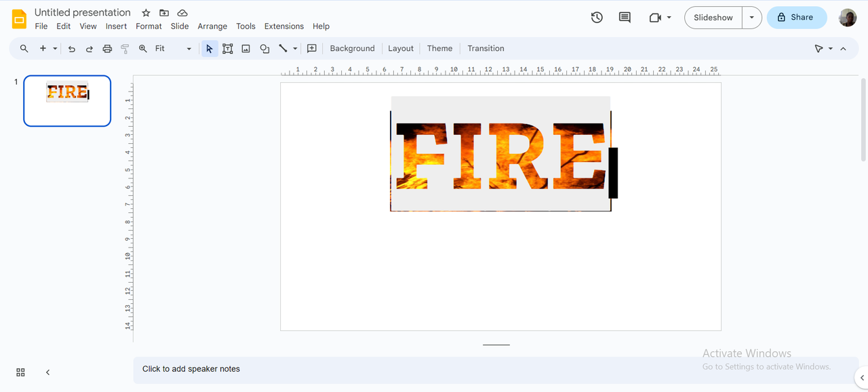Screen dimensions: 868x392
Task: Open the View menu
Action: (88, 26)
